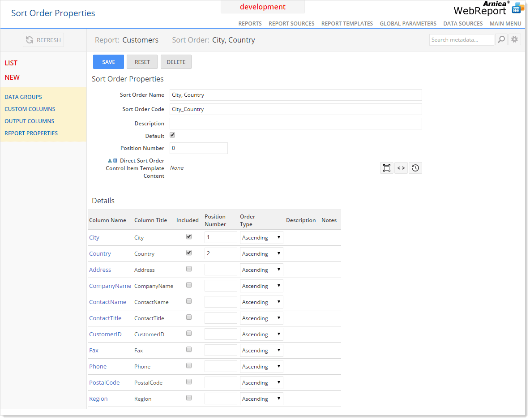Open Order Type dropdown for City
This screenshot has height=420, width=530.
[x=261, y=238]
